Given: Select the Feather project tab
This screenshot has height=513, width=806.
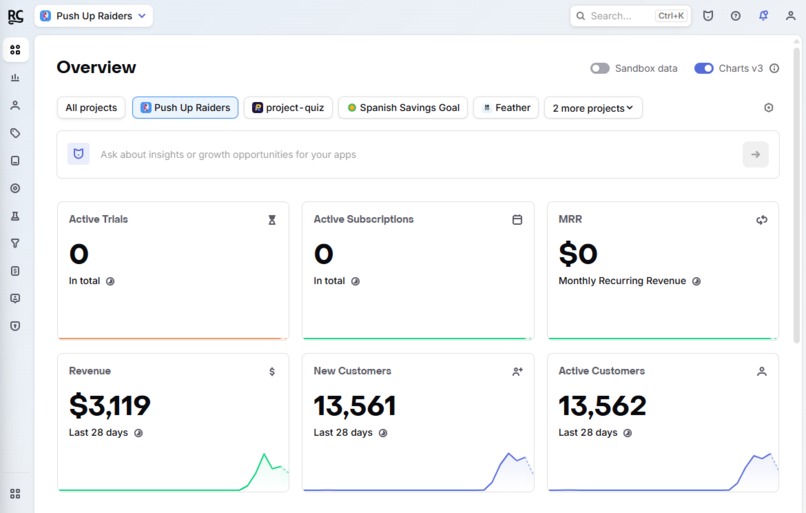Looking at the screenshot, I should (x=506, y=108).
